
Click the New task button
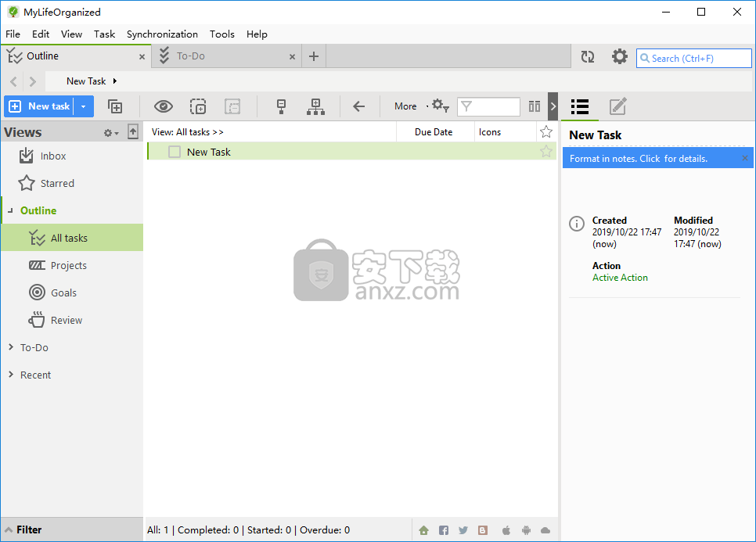[39, 106]
